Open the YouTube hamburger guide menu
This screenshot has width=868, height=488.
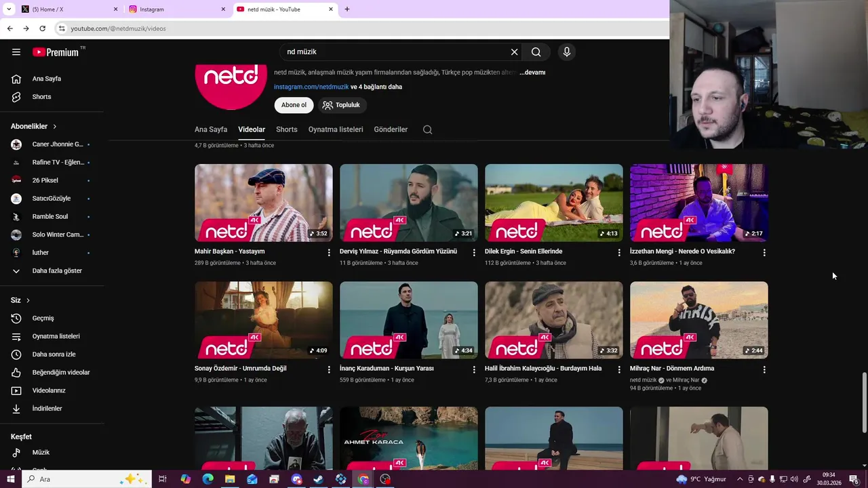coord(16,52)
